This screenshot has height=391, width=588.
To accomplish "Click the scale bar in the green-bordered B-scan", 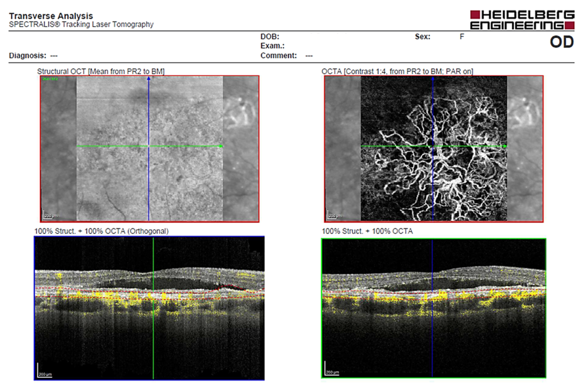I will [332, 372].
